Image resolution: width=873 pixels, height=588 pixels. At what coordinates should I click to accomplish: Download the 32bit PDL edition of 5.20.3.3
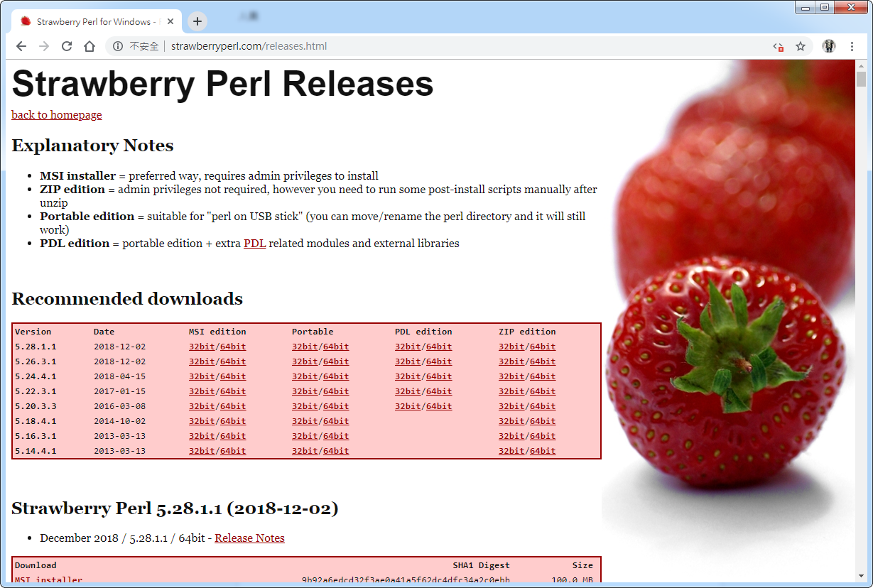pyautogui.click(x=407, y=405)
